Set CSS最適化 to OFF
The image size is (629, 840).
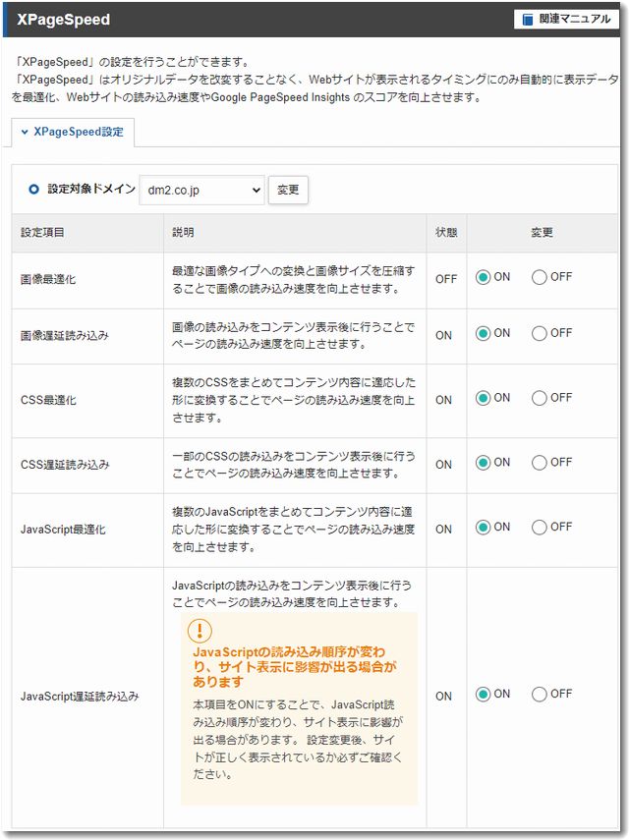[x=539, y=398]
